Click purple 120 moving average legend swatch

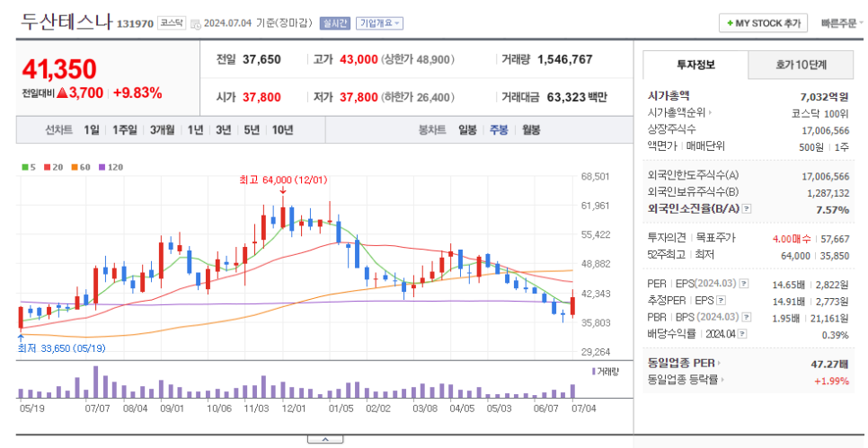pos(102,166)
